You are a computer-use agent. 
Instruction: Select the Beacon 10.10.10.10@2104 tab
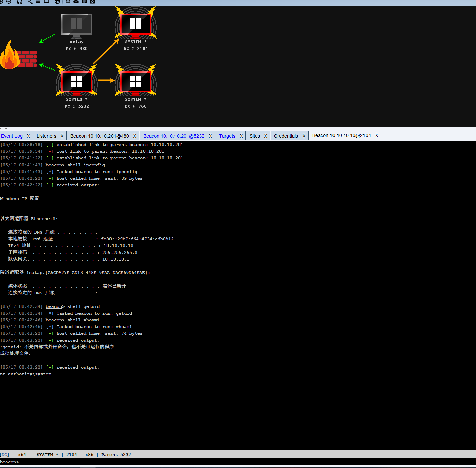pos(342,135)
